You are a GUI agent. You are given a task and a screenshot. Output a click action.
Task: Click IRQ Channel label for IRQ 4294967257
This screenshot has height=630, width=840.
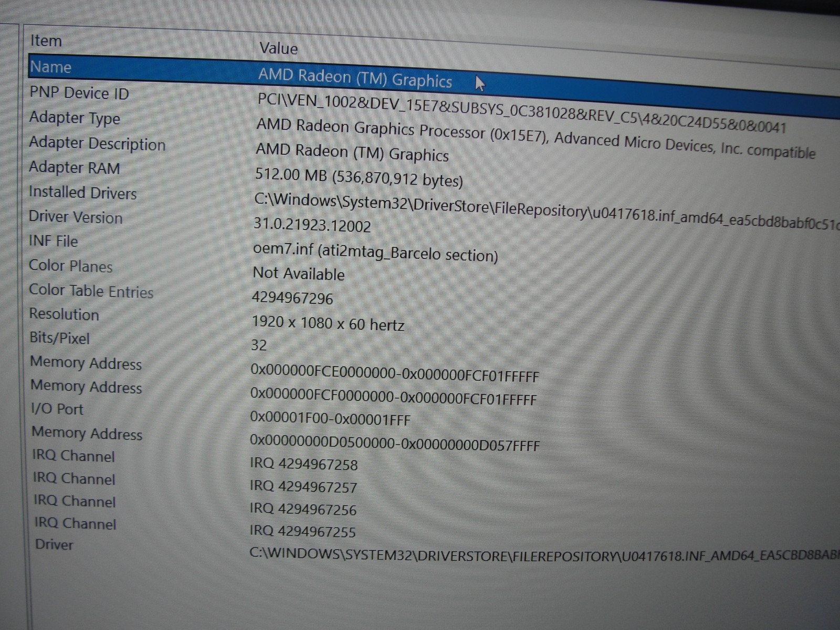click(x=74, y=478)
